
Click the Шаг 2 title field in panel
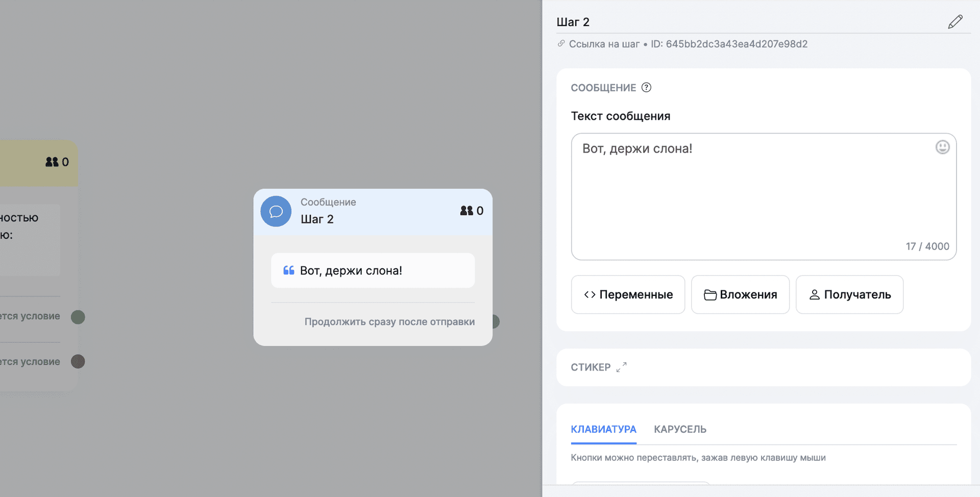(715, 22)
